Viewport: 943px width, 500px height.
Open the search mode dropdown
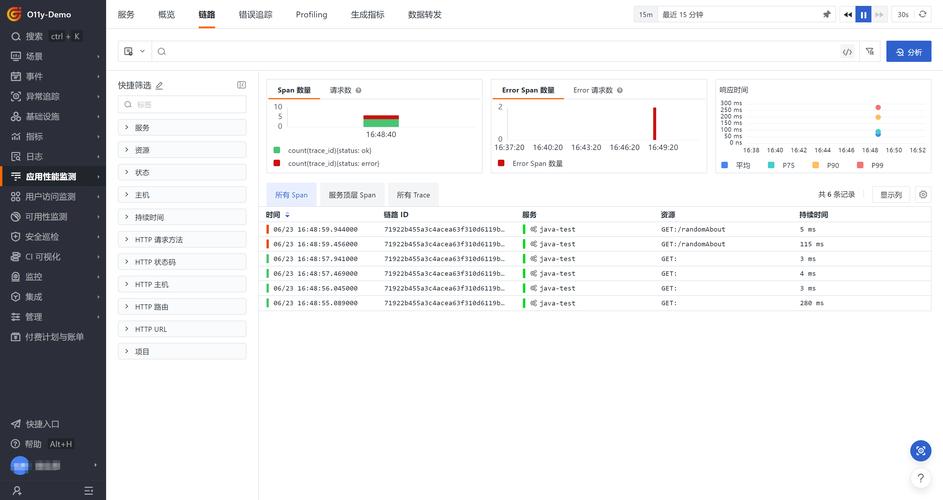coord(135,52)
